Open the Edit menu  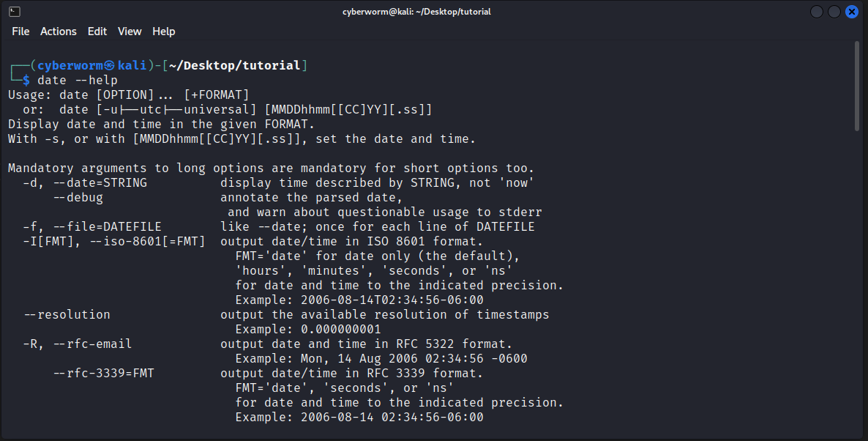(97, 31)
